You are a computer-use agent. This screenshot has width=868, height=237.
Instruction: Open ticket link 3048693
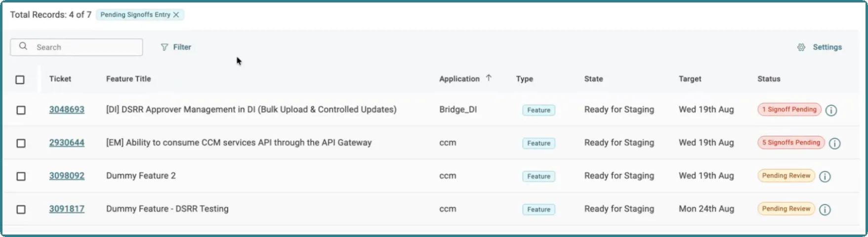pos(67,110)
